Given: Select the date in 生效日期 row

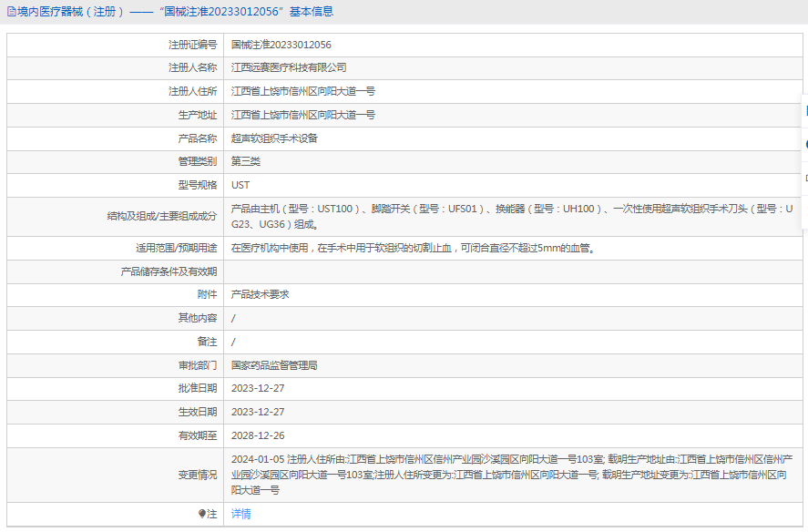Looking at the screenshot, I should 258,413.
